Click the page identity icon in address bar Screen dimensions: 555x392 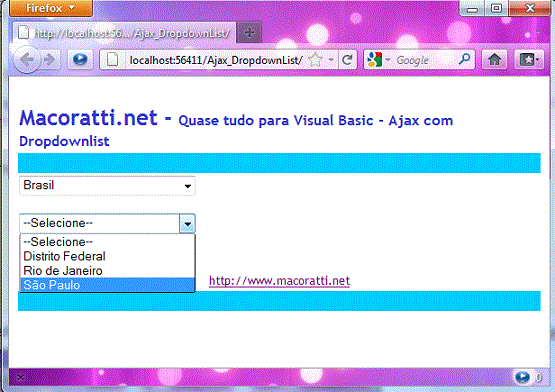pos(112,60)
